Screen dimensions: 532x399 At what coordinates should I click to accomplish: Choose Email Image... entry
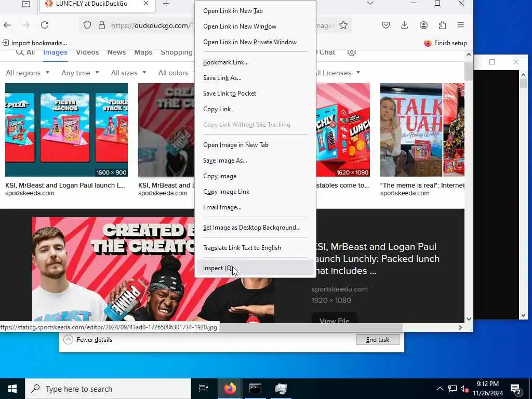tap(255, 207)
